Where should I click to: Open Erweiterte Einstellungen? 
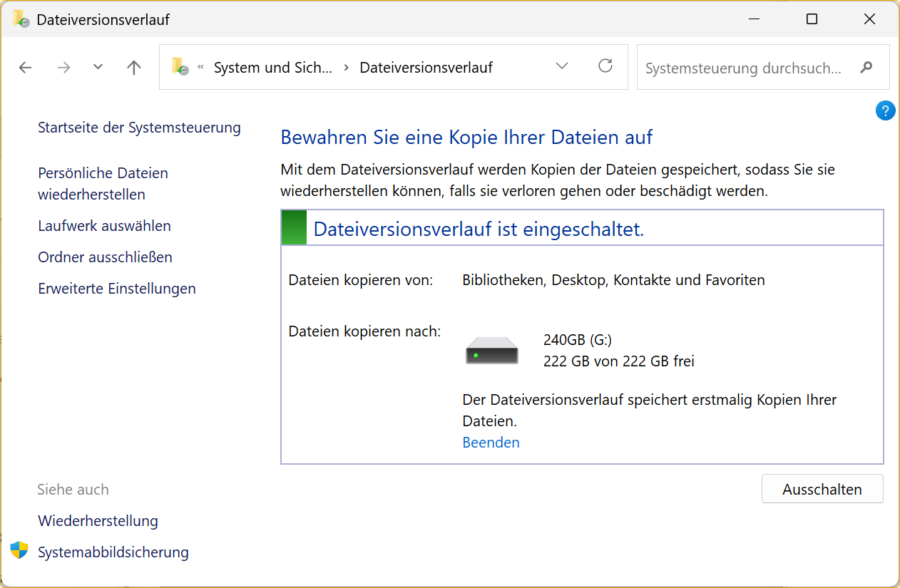[x=116, y=289]
